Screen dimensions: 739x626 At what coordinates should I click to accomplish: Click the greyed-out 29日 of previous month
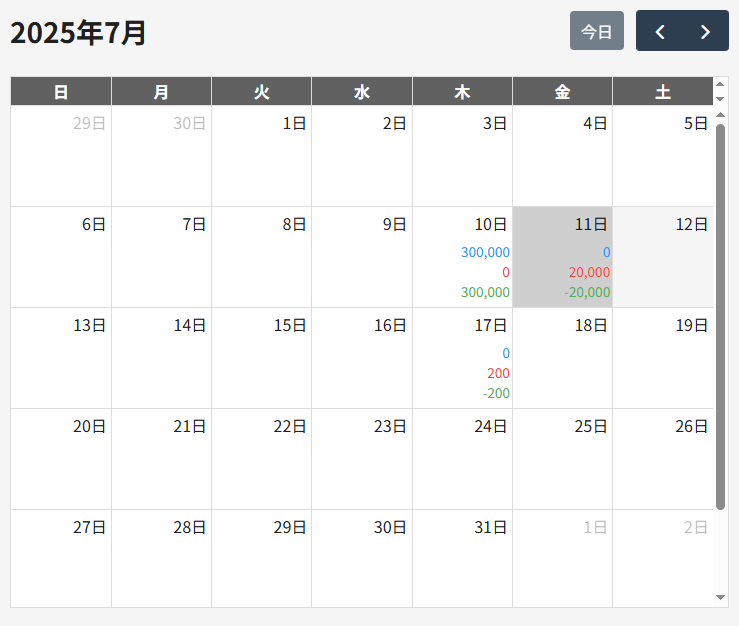pos(89,123)
